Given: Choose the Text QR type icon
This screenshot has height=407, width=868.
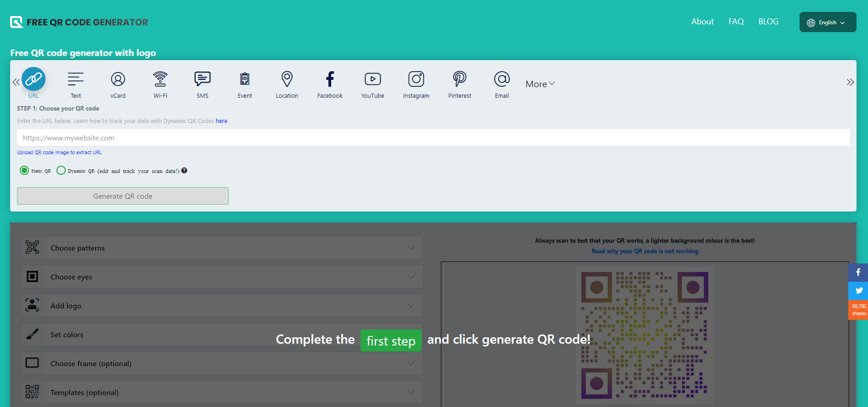Looking at the screenshot, I should 76,79.
